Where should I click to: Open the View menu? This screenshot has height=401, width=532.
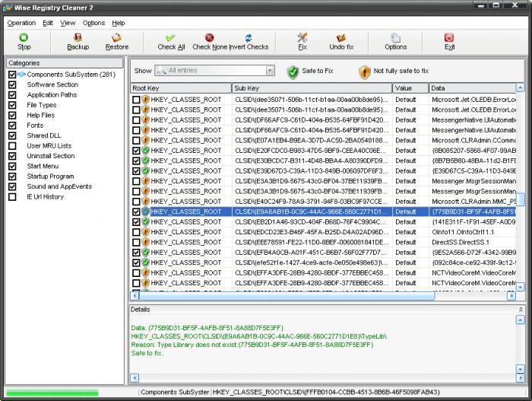point(68,23)
